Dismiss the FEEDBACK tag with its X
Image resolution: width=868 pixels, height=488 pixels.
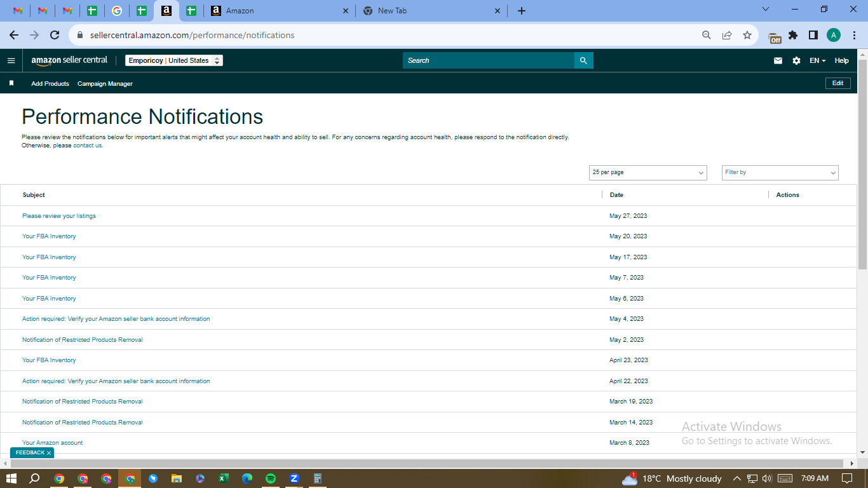(x=49, y=453)
